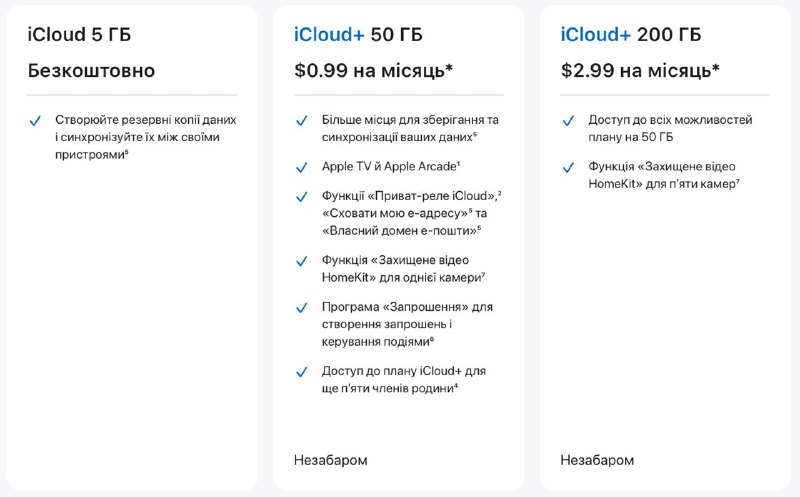Click the $2.99 на місяць price
The image size is (800, 497).
(x=640, y=70)
